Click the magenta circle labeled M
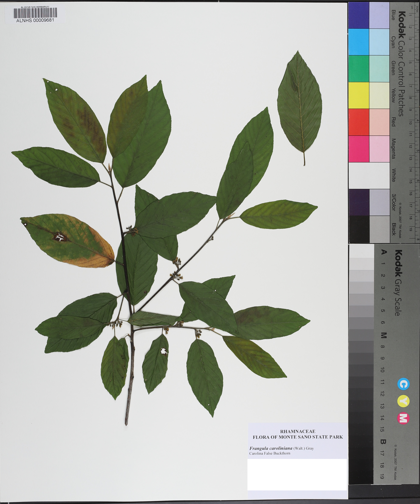The width and height of the screenshot is (420, 504). [x=403, y=418]
